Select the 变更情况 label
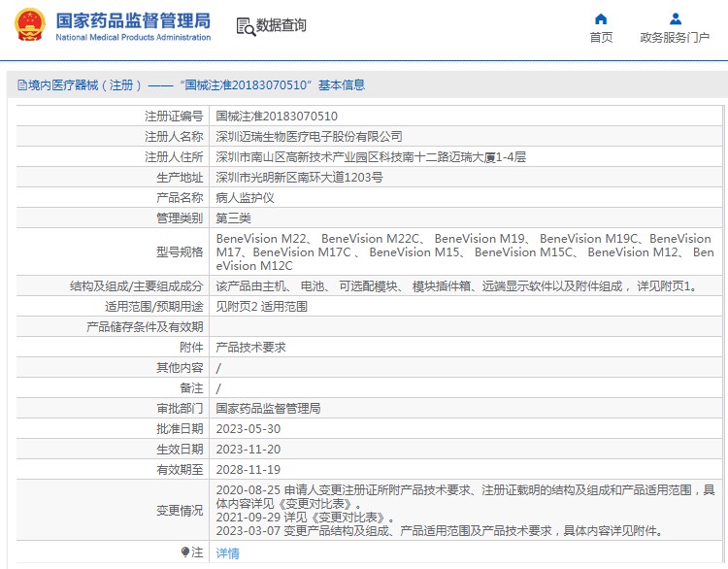This screenshot has width=728, height=569. [180, 511]
